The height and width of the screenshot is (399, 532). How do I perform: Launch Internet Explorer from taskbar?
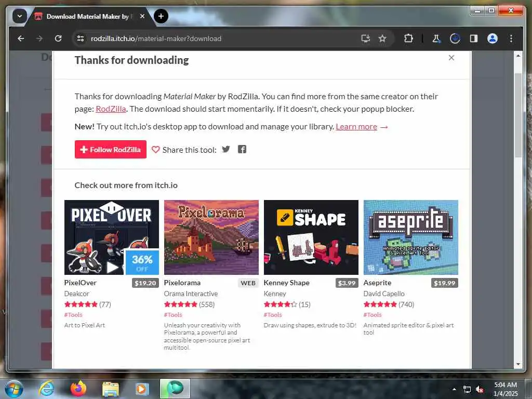point(46,389)
